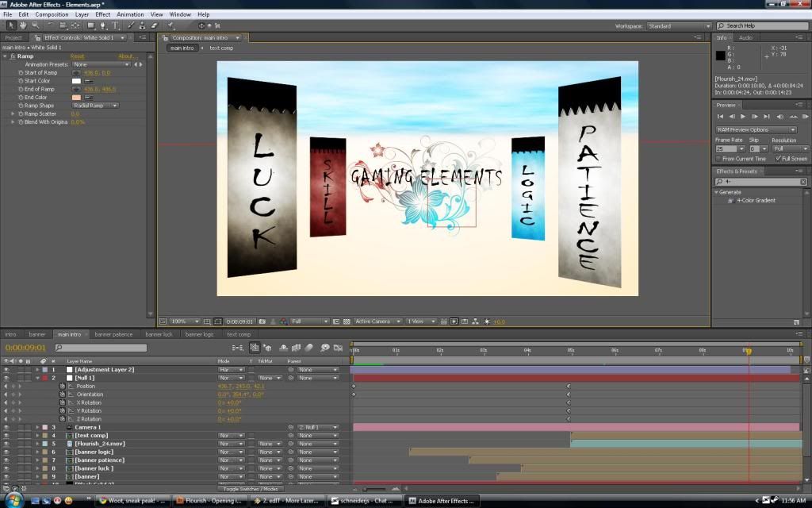Open the Animation menu

pyautogui.click(x=130, y=14)
